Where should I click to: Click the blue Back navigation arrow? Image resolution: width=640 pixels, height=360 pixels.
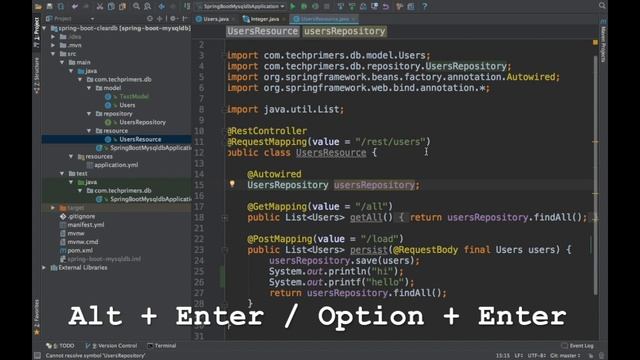point(162,7)
